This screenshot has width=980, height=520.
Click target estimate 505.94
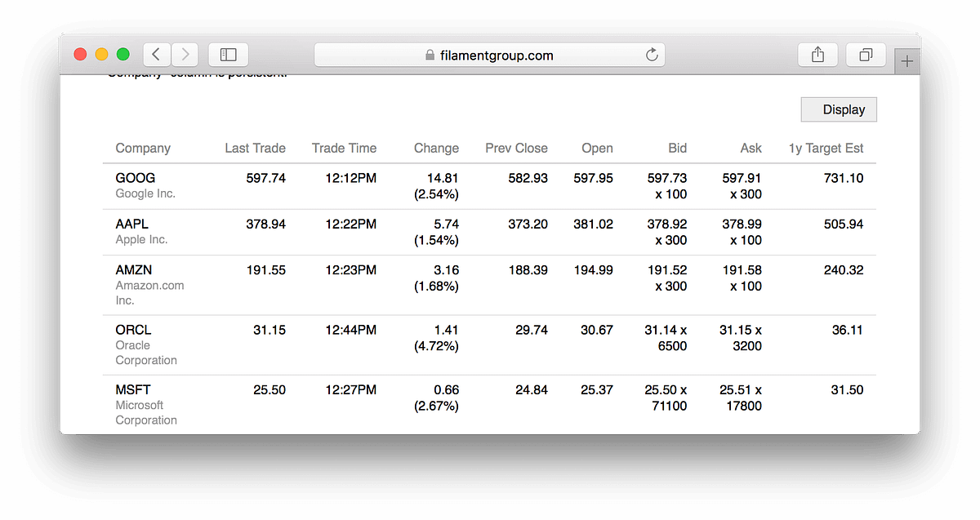844,224
